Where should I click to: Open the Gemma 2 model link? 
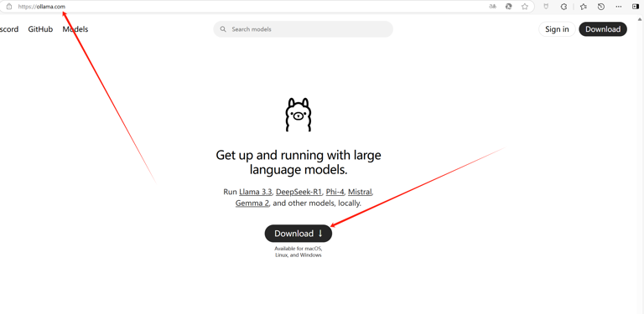point(252,203)
